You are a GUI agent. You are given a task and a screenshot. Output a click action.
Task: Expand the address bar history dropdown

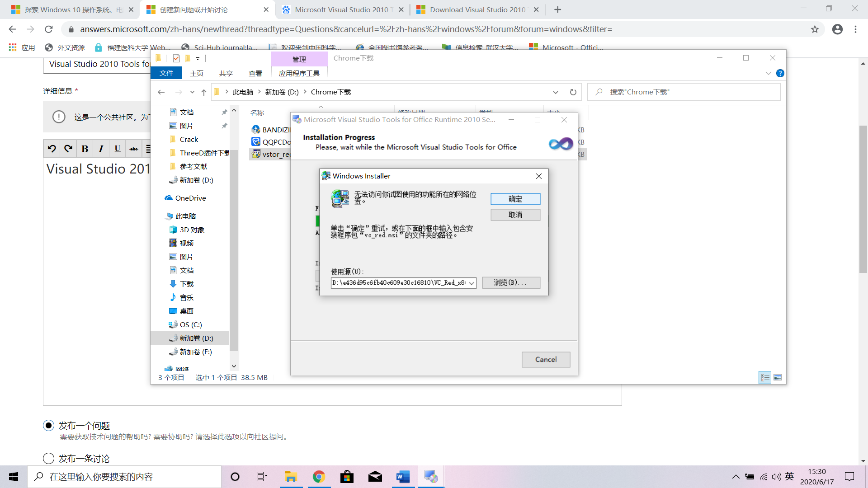(x=556, y=92)
